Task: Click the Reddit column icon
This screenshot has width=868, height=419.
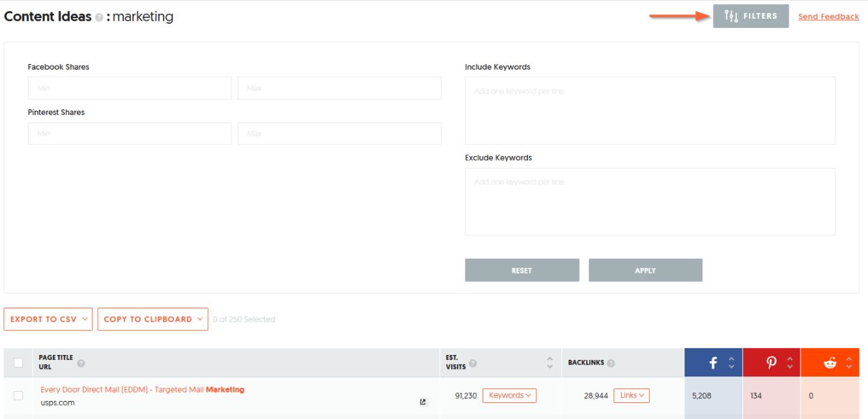Action: point(830,363)
